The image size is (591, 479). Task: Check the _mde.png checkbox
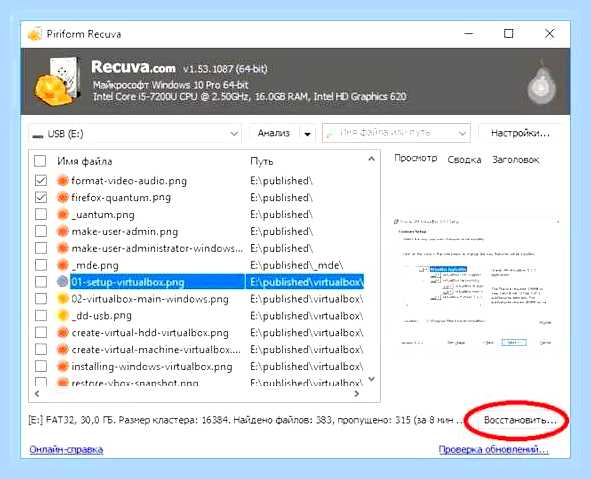pyautogui.click(x=41, y=265)
